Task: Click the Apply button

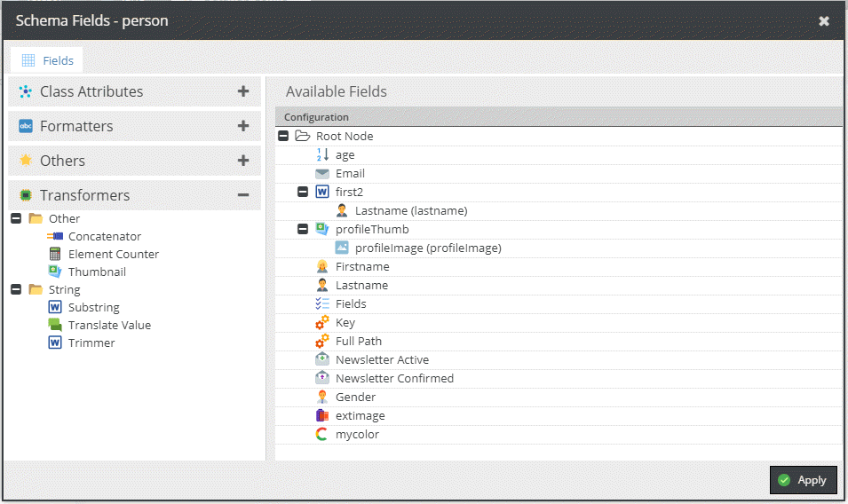Action: [802, 480]
